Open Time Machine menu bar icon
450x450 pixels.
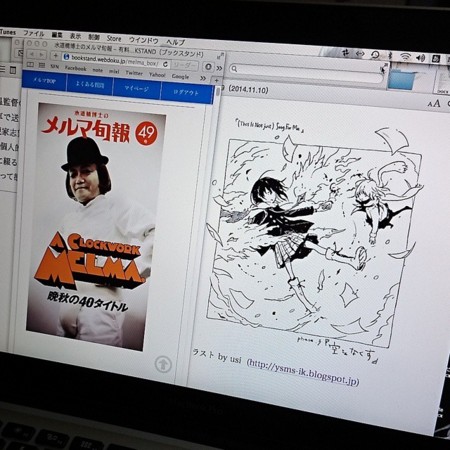[x=375, y=55]
